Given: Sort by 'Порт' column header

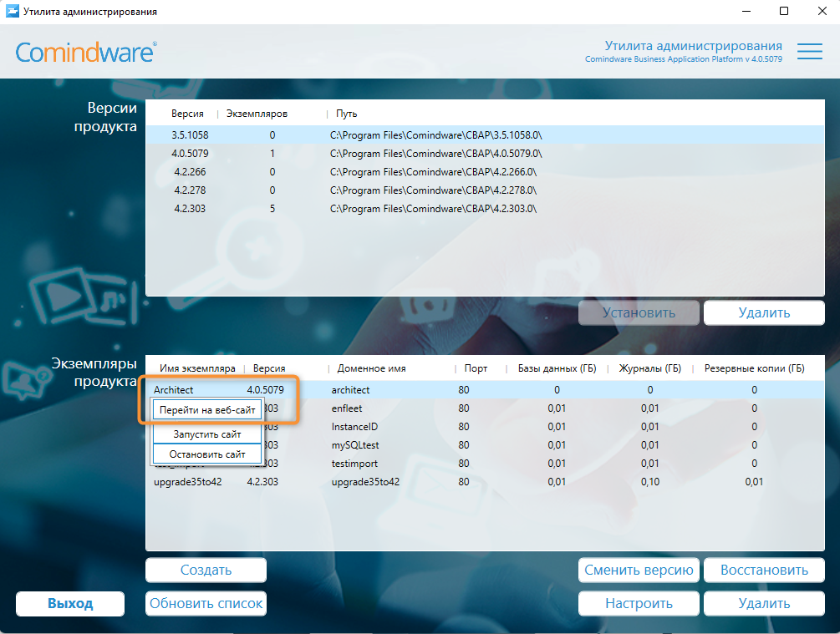Looking at the screenshot, I should point(476,368).
